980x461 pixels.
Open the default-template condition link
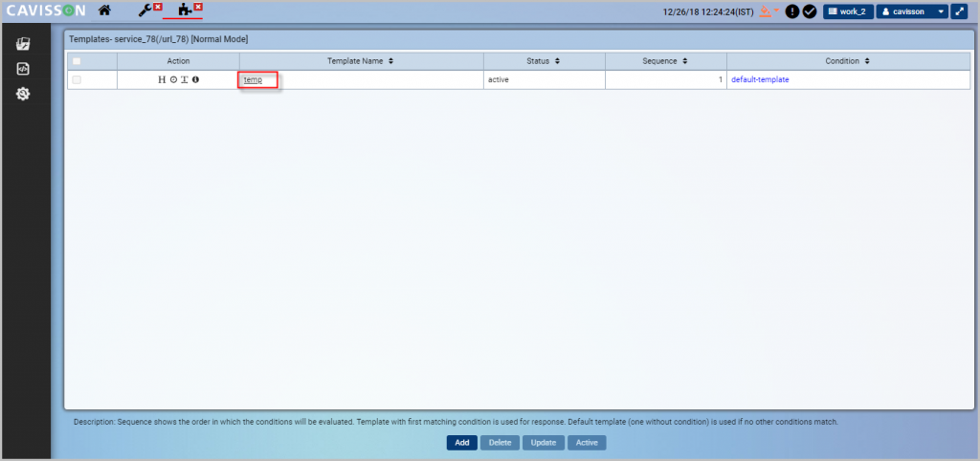(x=760, y=80)
